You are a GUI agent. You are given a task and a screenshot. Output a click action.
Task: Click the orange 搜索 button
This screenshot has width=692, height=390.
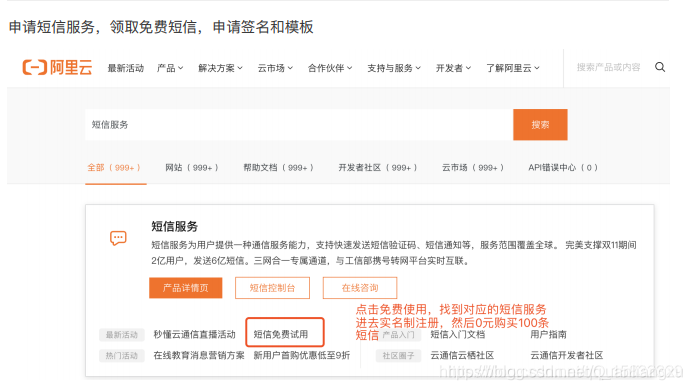540,125
